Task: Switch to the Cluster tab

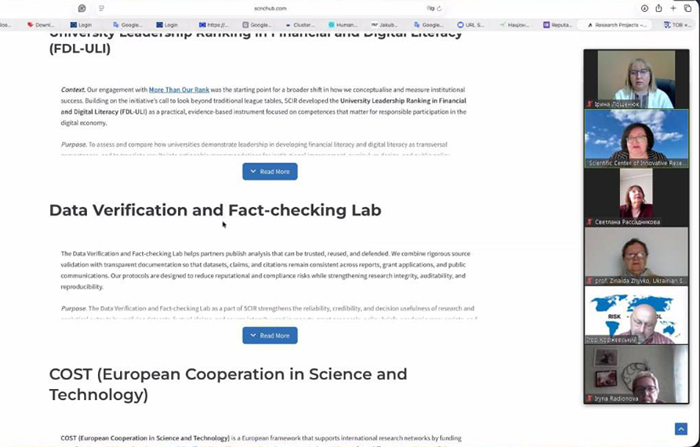Action: pos(300,25)
